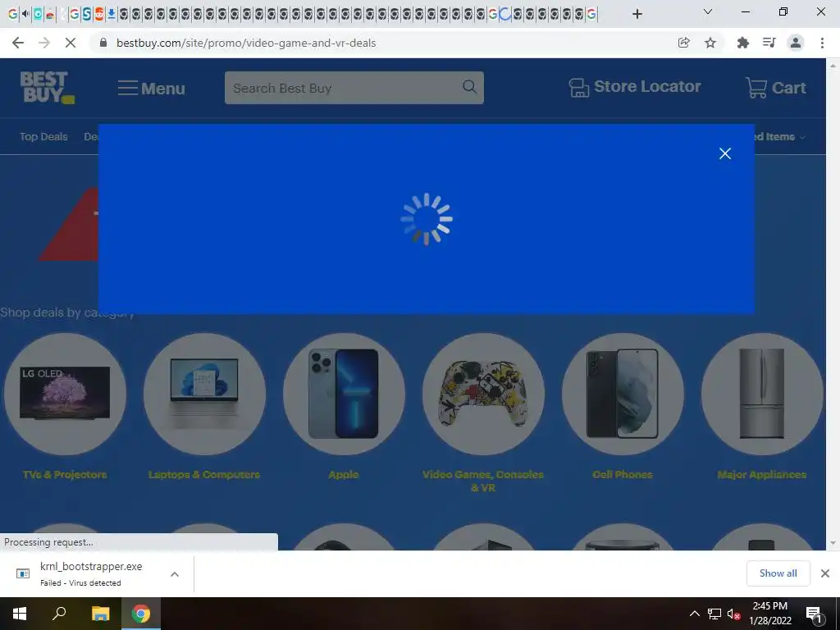This screenshot has height=630, width=840.
Task: Open Laptops & Computers category image
Action: [204, 394]
